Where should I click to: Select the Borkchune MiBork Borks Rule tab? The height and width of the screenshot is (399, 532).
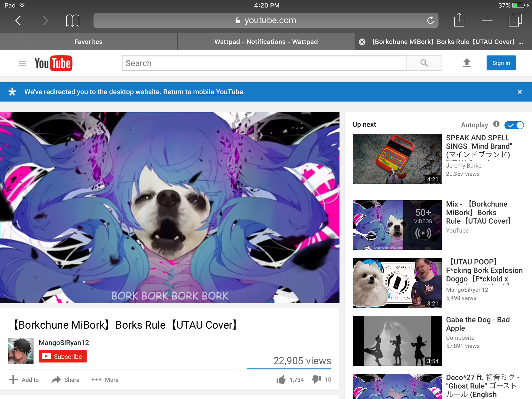[x=447, y=42]
